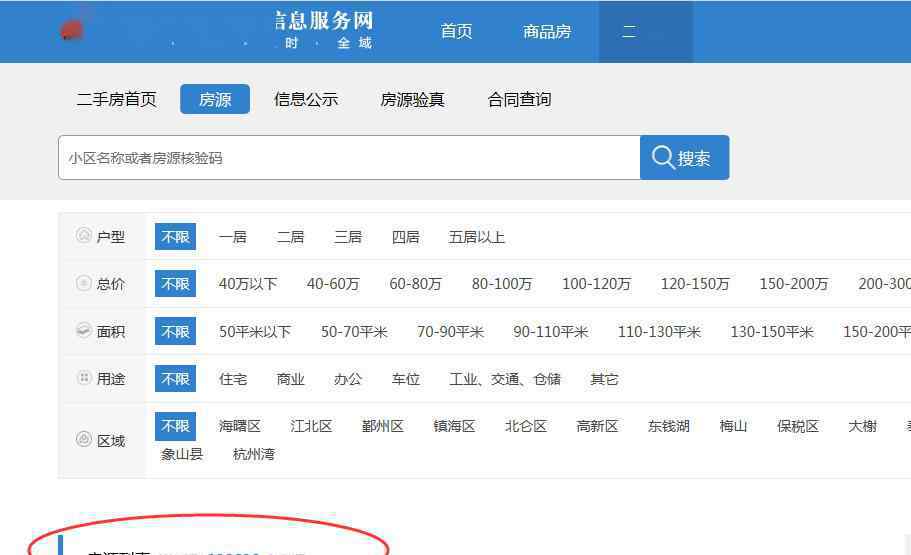Filter 户型 by 四居

pos(406,237)
